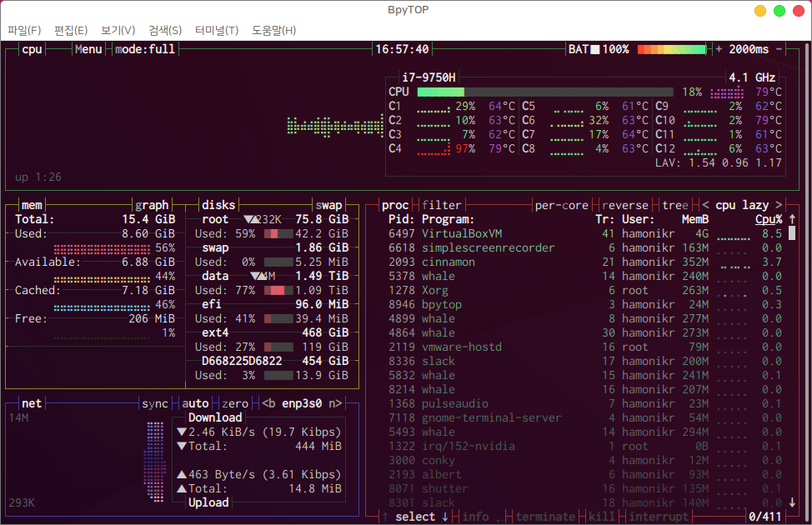Click the process list scroll-up arrow

pyautogui.click(x=791, y=219)
